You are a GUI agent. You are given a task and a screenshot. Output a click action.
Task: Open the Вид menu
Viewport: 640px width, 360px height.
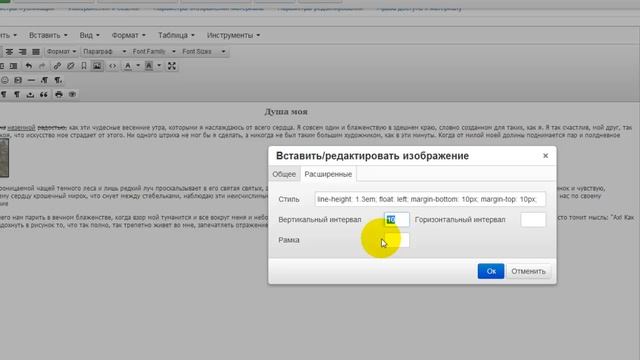(89, 36)
